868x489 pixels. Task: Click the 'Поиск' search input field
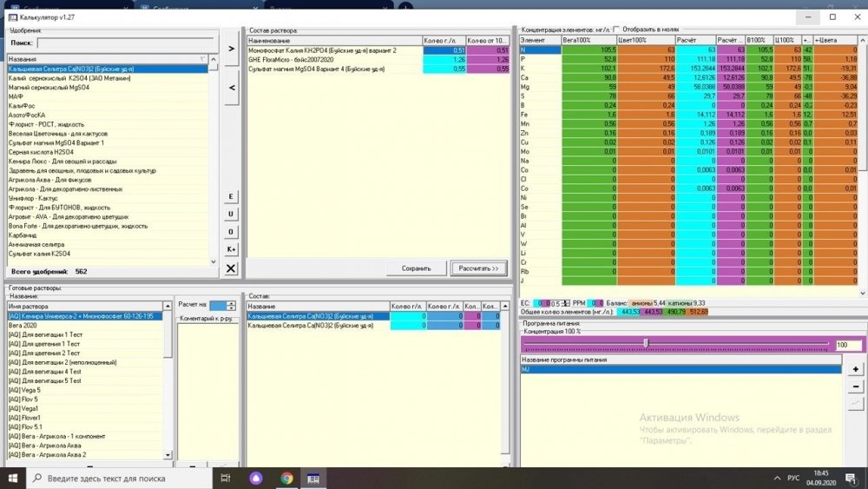point(125,43)
